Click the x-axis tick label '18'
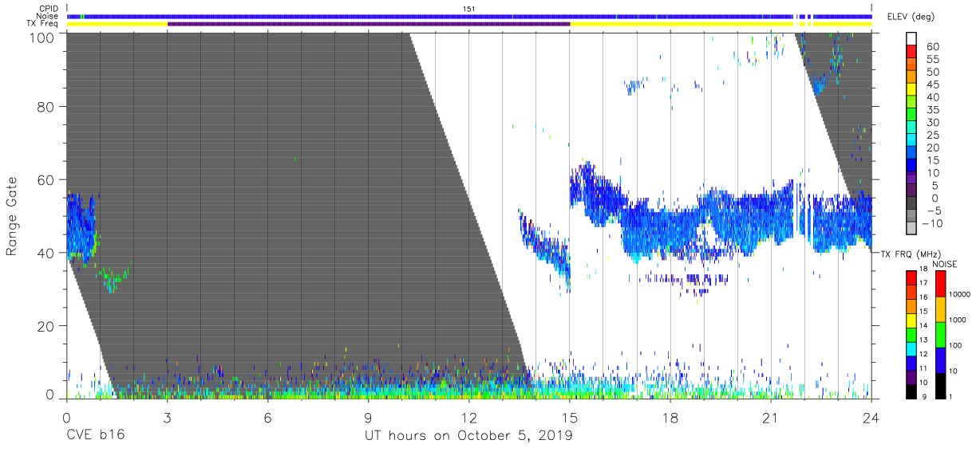Screen dimensions: 980x452 [670, 418]
